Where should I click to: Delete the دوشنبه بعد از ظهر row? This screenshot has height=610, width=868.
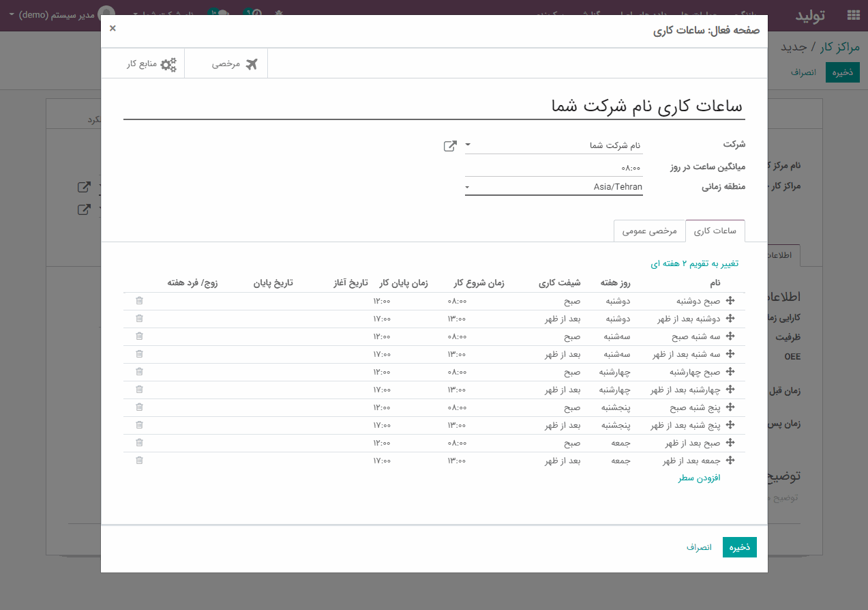click(x=139, y=319)
